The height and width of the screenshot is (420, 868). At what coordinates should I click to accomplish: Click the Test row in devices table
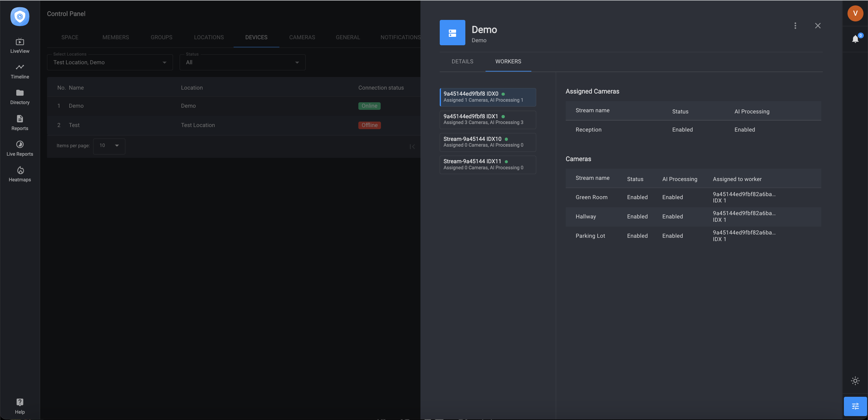pos(234,125)
